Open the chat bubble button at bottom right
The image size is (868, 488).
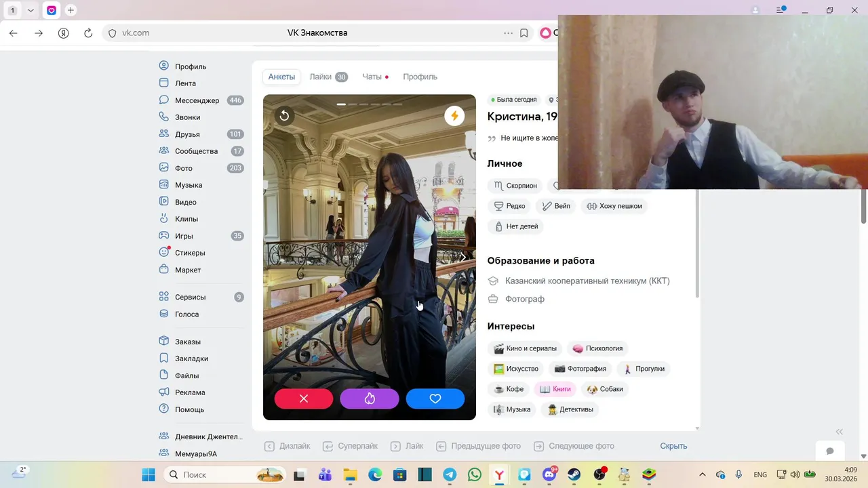click(x=829, y=451)
